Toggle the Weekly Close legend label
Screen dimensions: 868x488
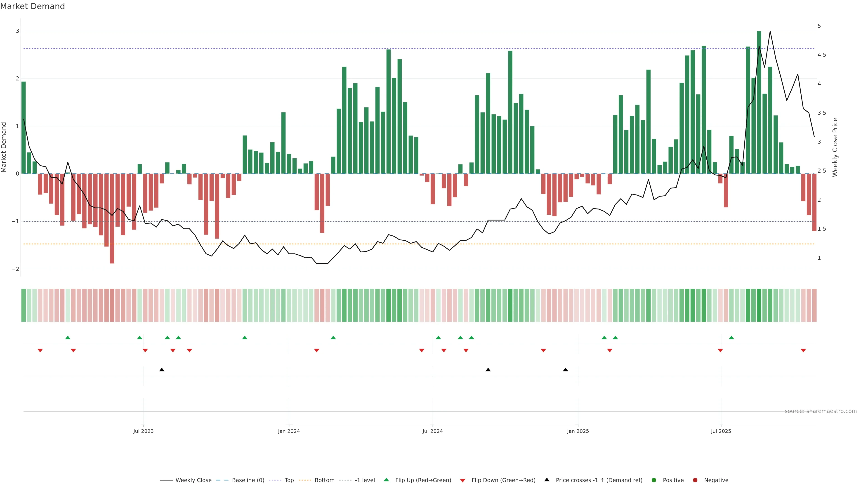tap(193, 480)
